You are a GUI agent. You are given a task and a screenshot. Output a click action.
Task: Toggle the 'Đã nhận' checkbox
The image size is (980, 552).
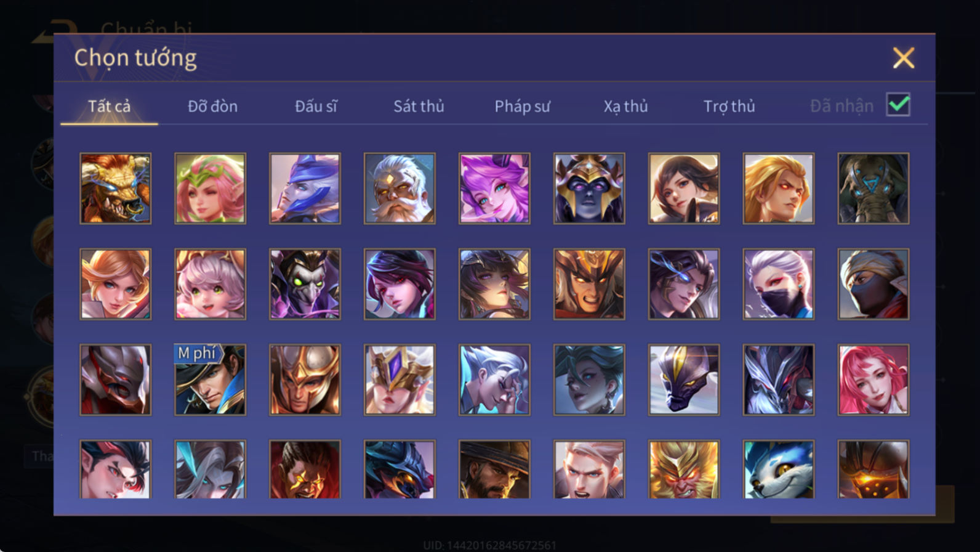click(898, 105)
